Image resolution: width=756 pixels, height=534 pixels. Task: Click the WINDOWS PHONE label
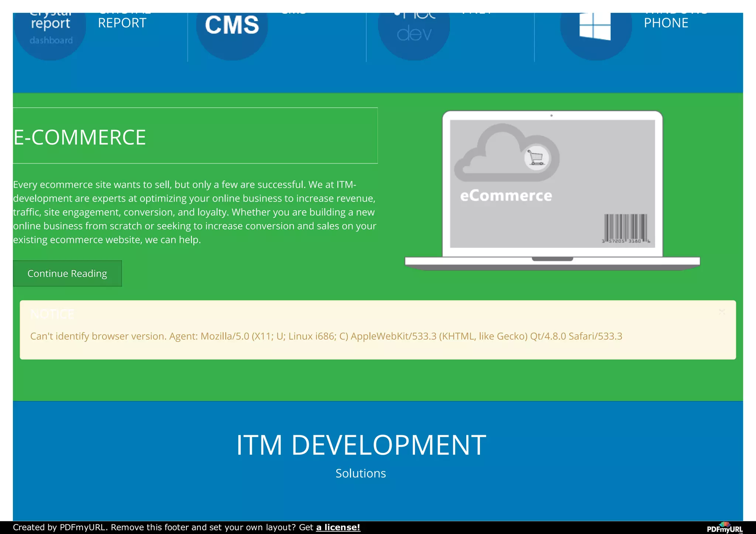(x=666, y=23)
